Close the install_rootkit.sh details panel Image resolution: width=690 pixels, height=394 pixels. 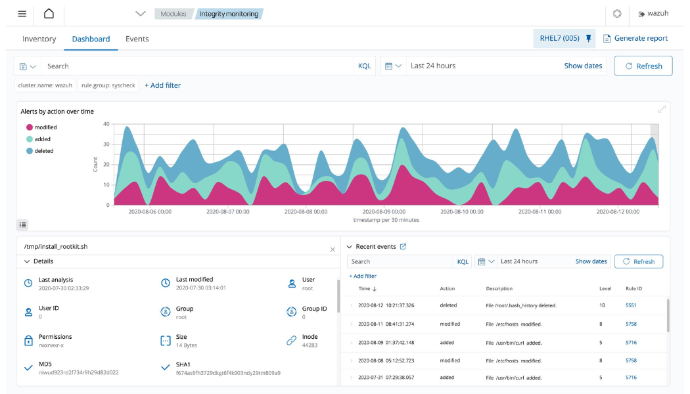point(332,250)
